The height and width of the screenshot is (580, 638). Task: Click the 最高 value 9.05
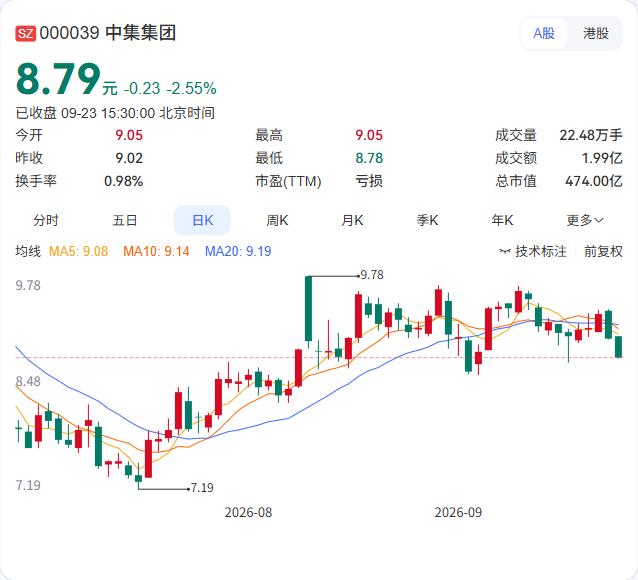coord(369,135)
